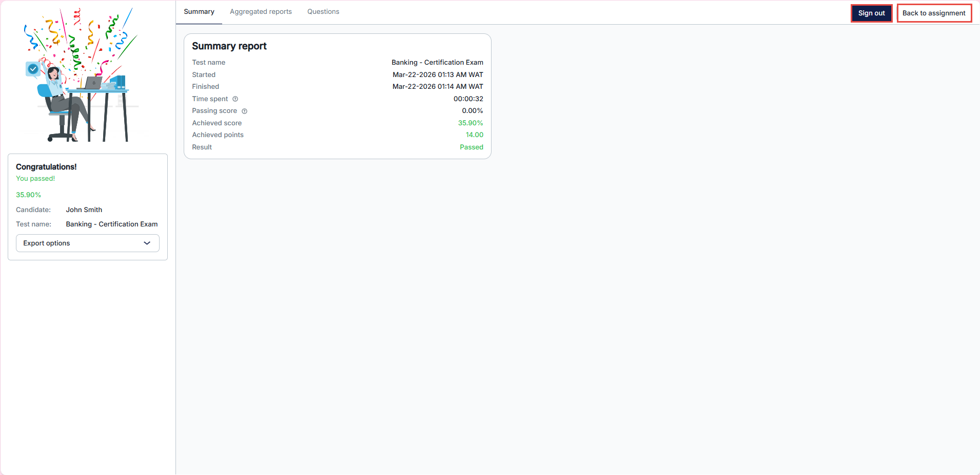This screenshot has width=980, height=475.
Task: Click the Time spent value 00:00:32
Action: [468, 99]
